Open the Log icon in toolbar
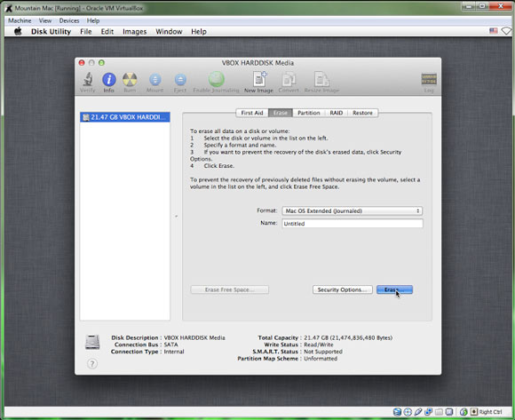Viewport: 515px width, 420px height. [x=429, y=79]
